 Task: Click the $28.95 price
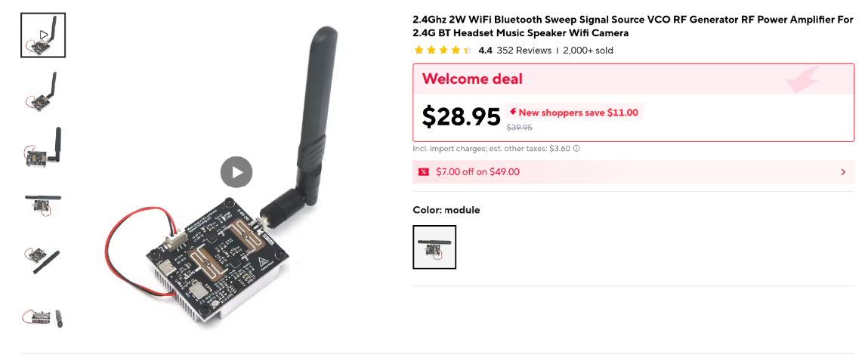(x=461, y=117)
